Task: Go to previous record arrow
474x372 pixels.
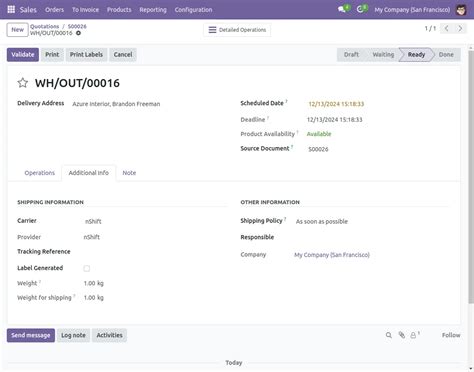Action: coord(447,29)
